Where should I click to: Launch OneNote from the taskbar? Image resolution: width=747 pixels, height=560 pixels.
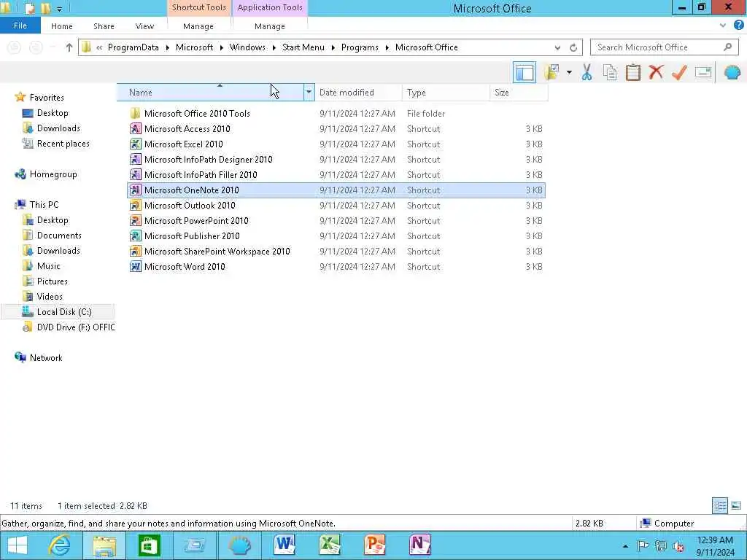419,545
